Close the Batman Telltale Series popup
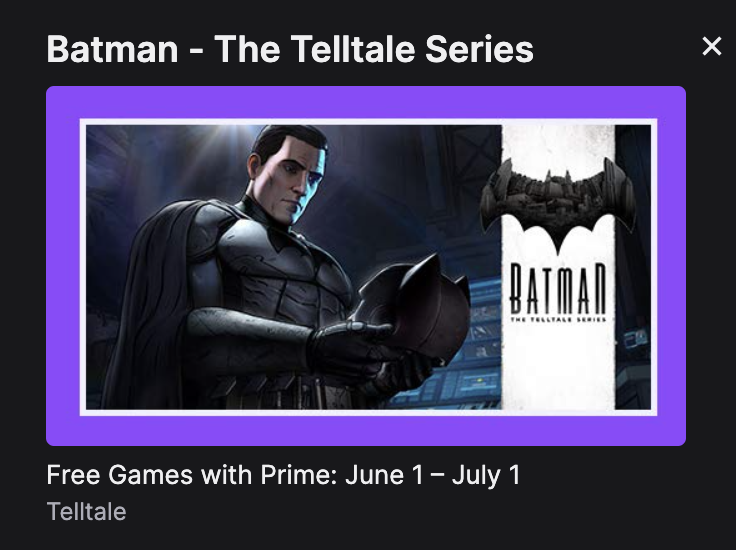 [711, 46]
